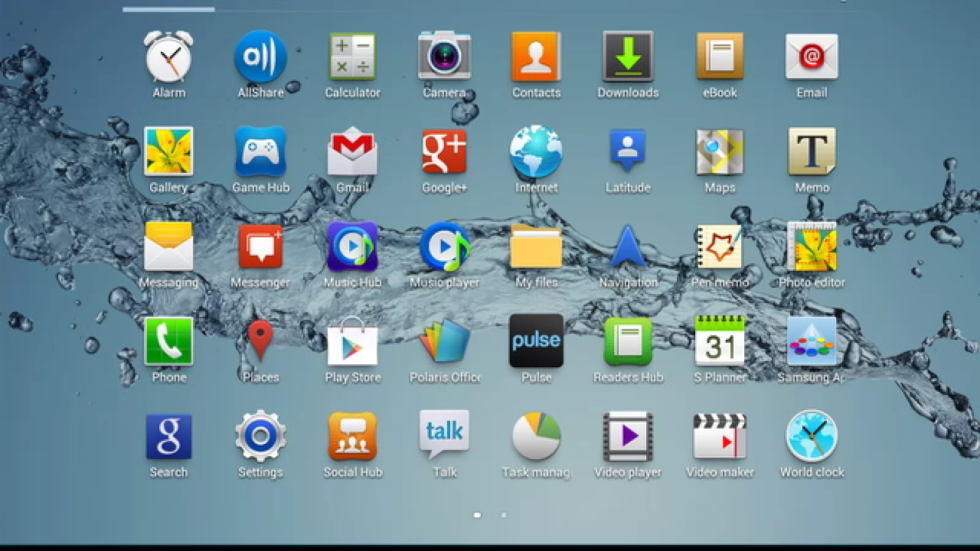Select the first app page indicator dot
Viewport: 980px width, 551px height.
click(x=477, y=515)
